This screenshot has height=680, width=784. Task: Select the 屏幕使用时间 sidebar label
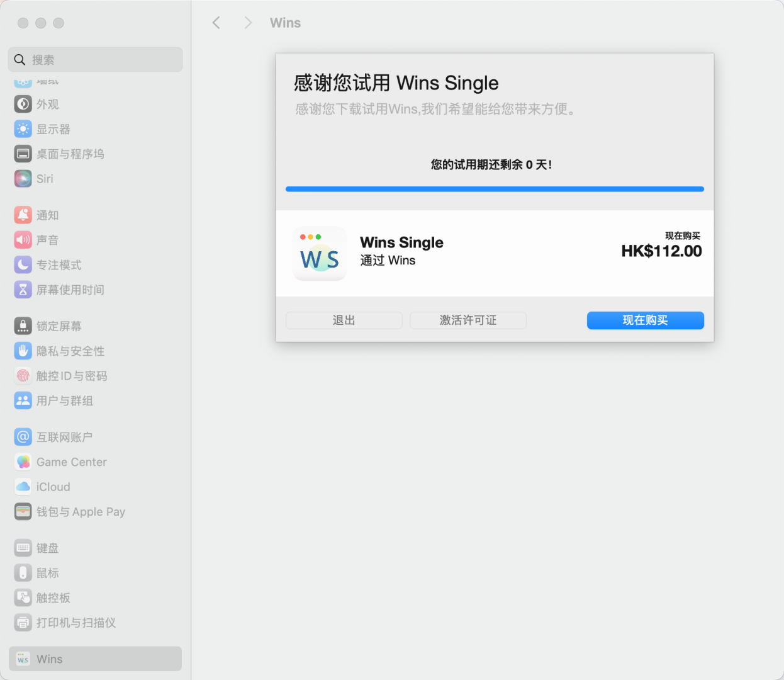tap(70, 290)
